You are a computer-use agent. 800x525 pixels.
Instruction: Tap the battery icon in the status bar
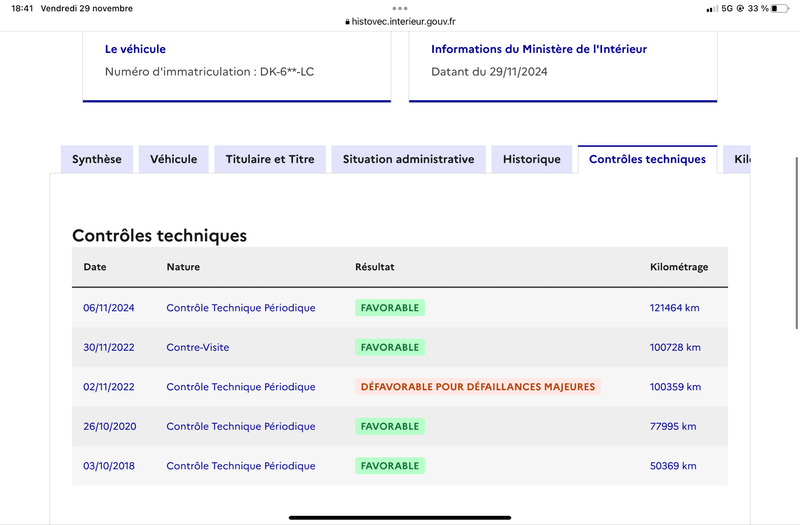pyautogui.click(x=780, y=8)
